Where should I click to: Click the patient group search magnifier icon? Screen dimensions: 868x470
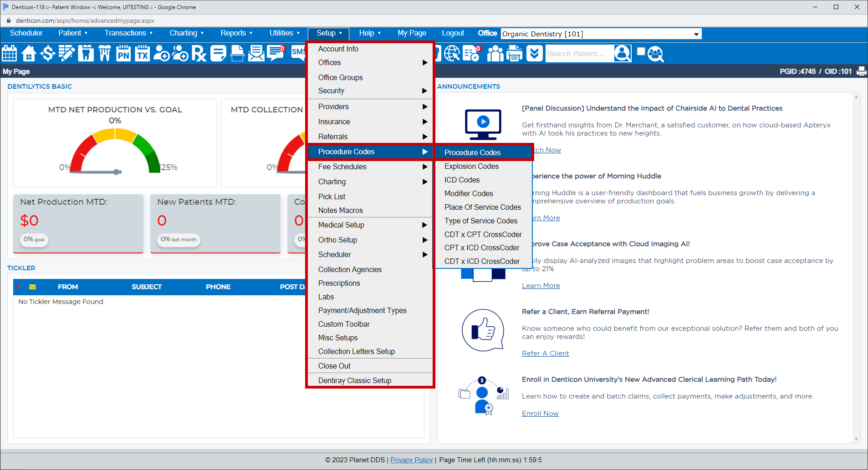pyautogui.click(x=655, y=53)
